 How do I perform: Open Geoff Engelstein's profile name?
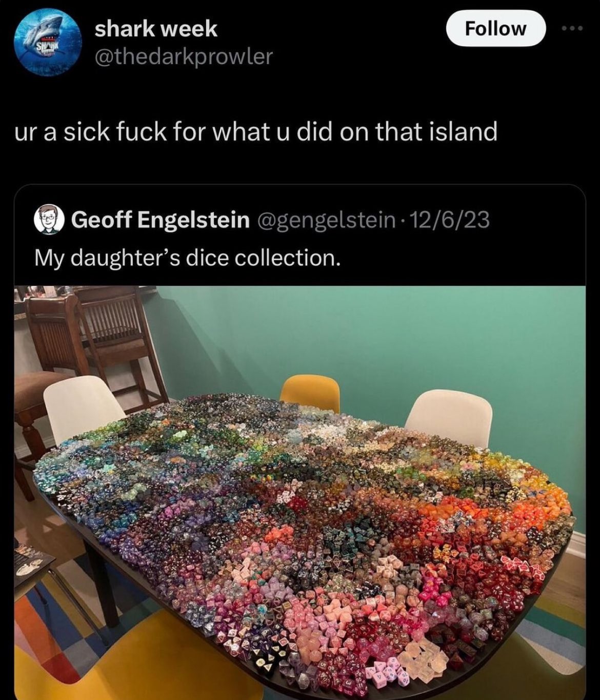(x=160, y=220)
